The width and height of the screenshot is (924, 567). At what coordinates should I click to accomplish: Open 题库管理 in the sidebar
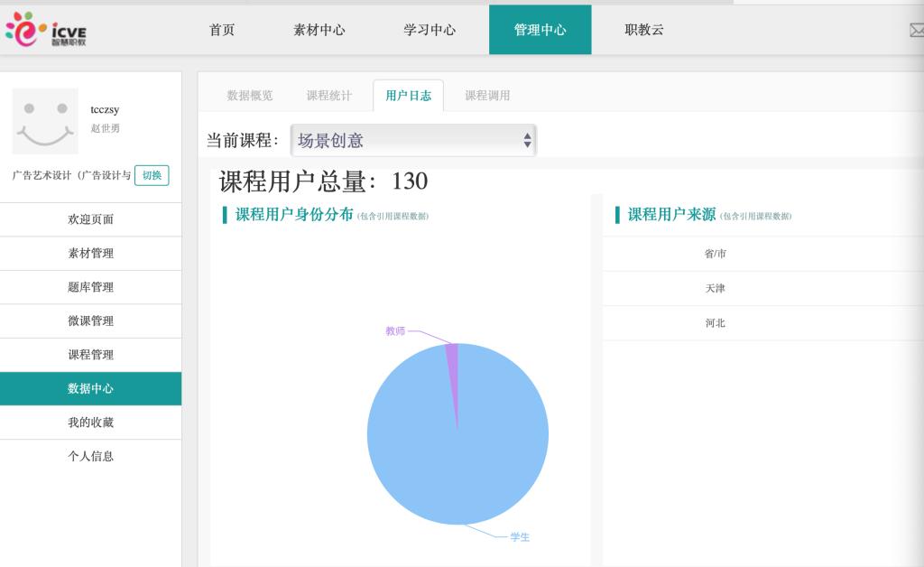pos(90,287)
